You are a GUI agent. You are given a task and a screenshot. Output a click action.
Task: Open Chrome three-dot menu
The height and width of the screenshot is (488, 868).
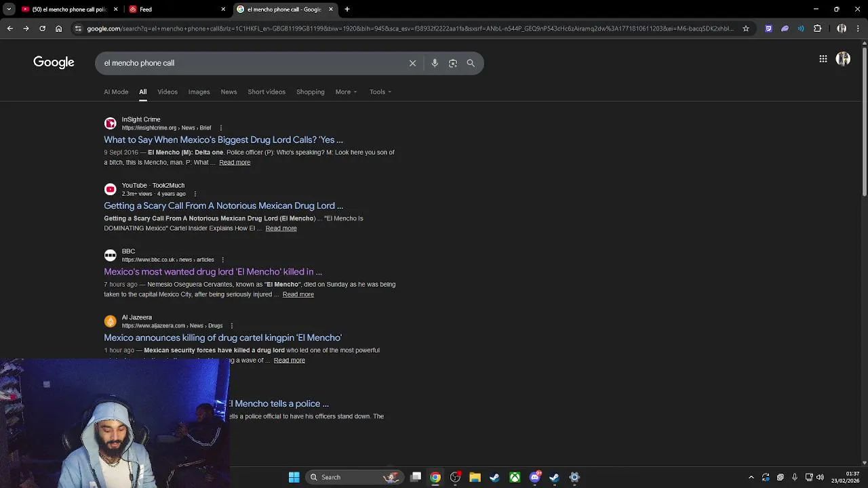858,28
